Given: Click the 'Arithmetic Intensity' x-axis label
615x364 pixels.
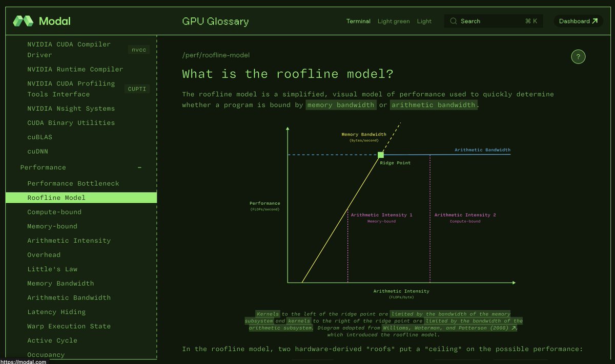Looking at the screenshot, I should [401, 291].
